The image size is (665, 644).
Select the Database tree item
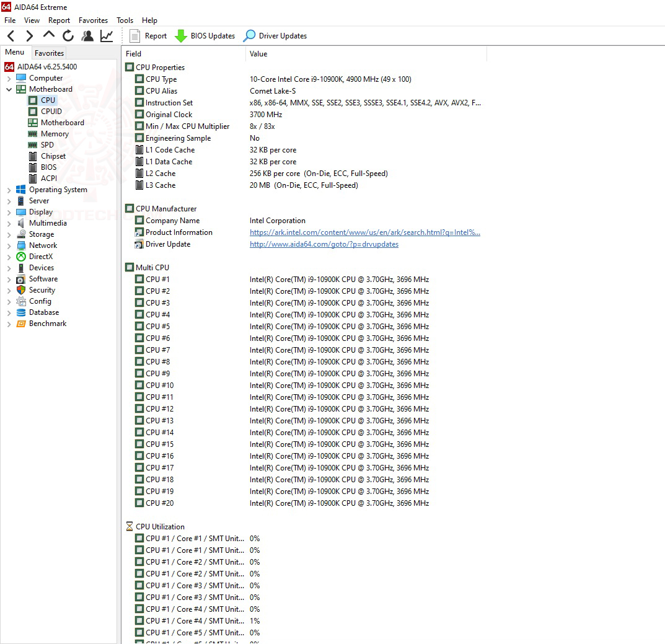(38, 312)
